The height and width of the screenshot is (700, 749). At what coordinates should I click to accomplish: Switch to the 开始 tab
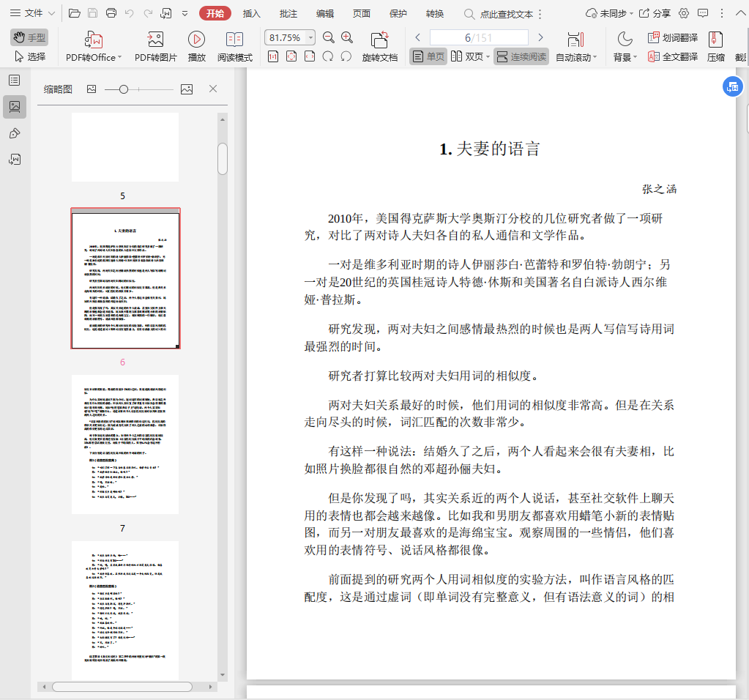215,13
